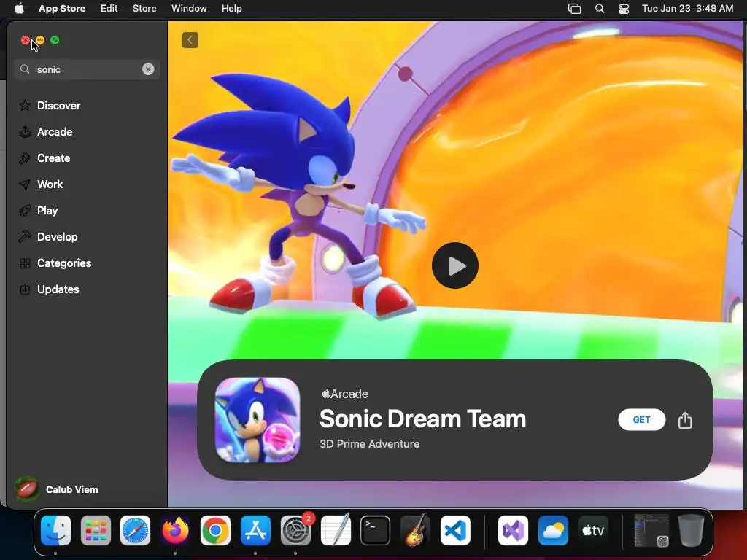Click the 3D Prime Adventure subtitle
Viewport: 747px width, 560px height.
[370, 444]
